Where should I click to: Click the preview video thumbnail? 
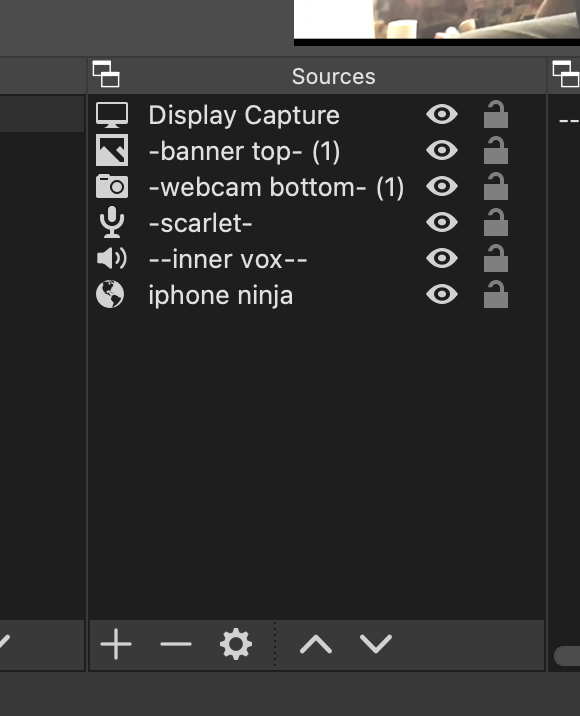[437, 19]
